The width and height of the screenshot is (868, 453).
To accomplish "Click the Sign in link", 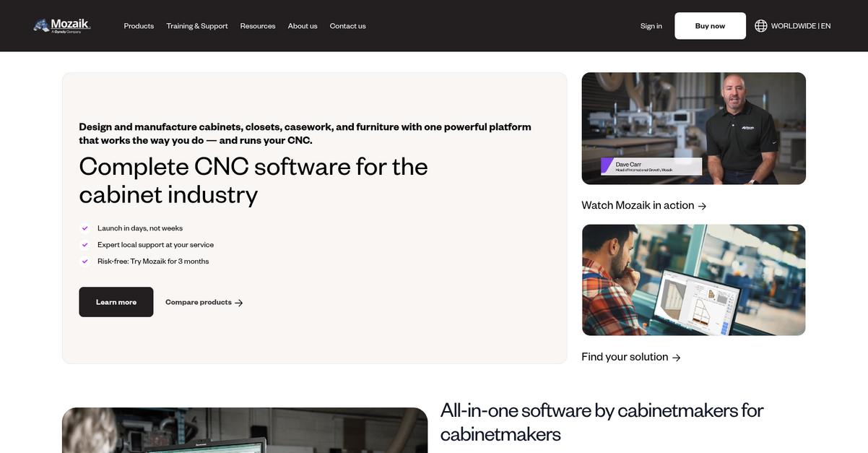I will coord(651,26).
